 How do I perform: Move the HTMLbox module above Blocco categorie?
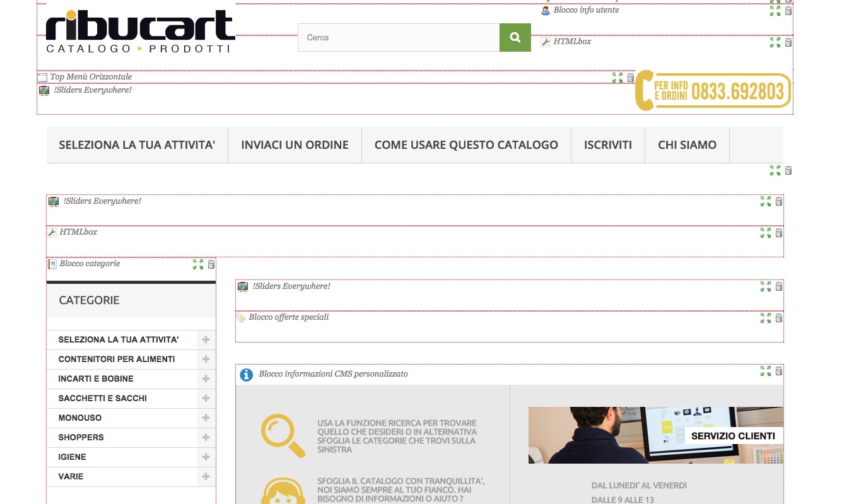click(x=766, y=233)
